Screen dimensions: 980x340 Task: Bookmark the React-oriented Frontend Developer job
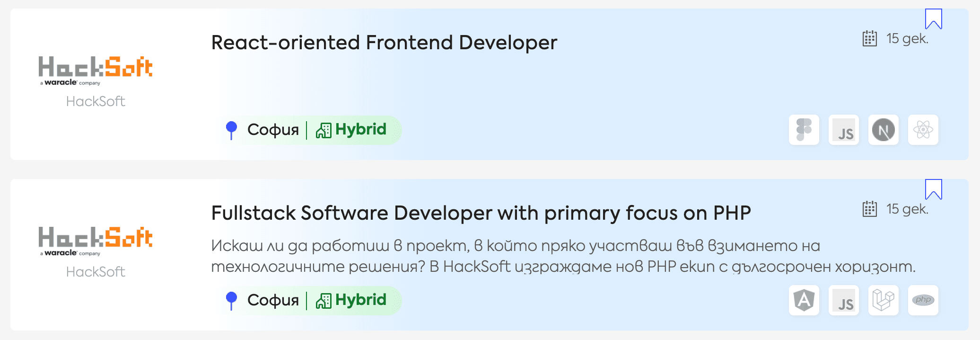[x=933, y=19]
